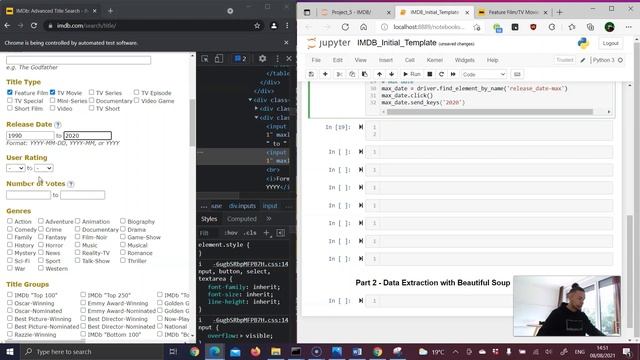Open the Jupyter Cell menu
The height and width of the screenshot is (360, 640).
(410, 60)
